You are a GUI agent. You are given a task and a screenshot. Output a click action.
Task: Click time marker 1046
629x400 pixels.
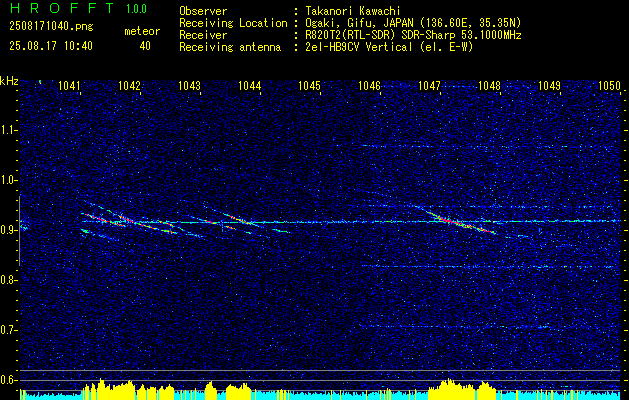[x=369, y=85]
